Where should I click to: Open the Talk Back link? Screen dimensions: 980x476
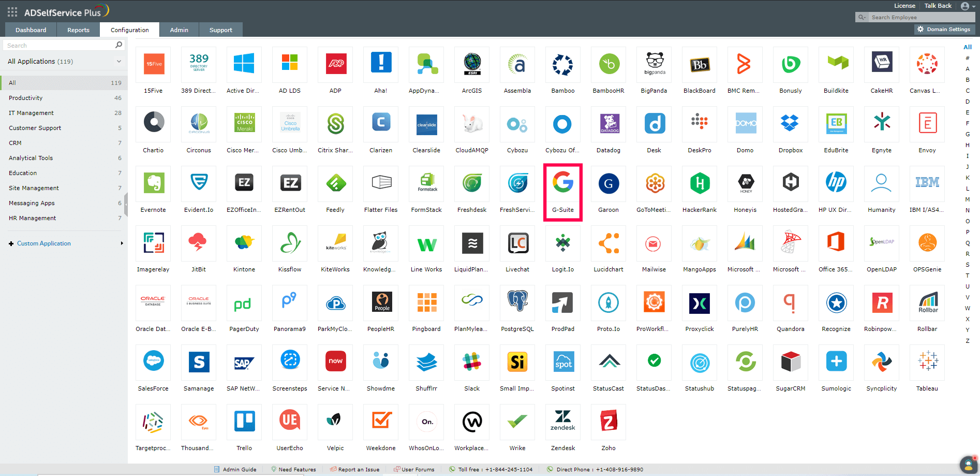click(938, 6)
